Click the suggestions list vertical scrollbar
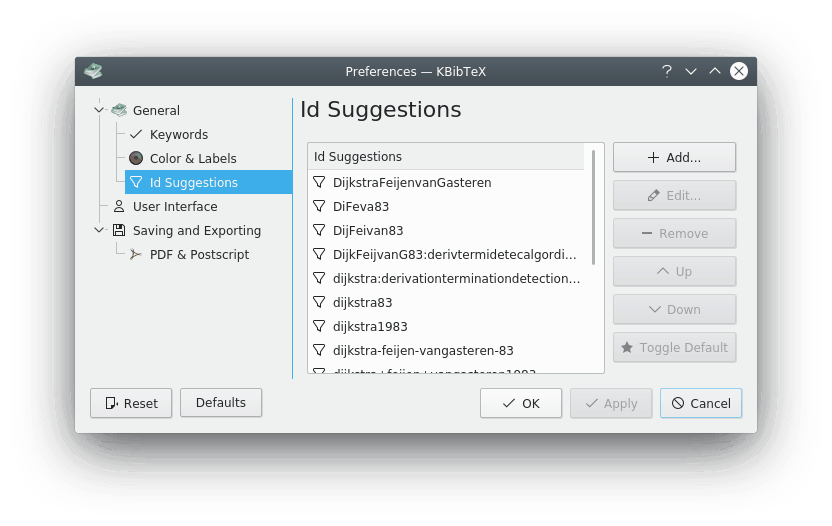The image size is (832, 526). (x=593, y=207)
